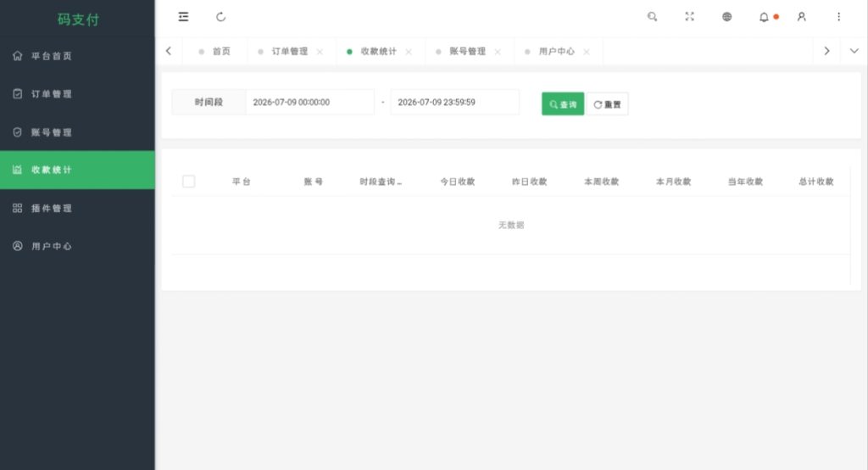
Task: Click the 收款统计 chart icon in sidebar
Action: point(18,170)
